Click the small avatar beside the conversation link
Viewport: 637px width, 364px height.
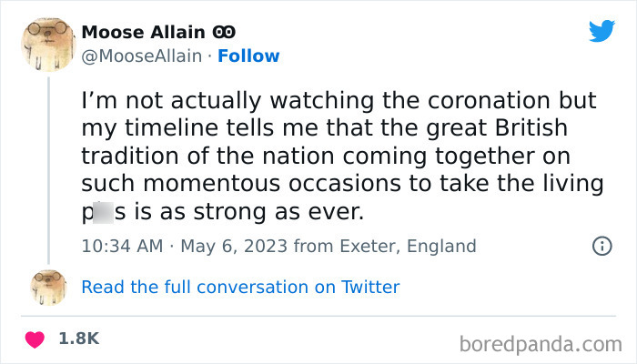pos(48,287)
